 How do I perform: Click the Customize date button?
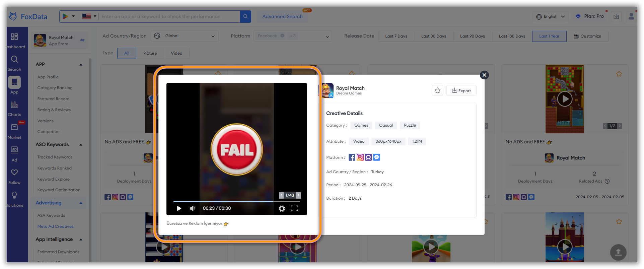tap(587, 36)
